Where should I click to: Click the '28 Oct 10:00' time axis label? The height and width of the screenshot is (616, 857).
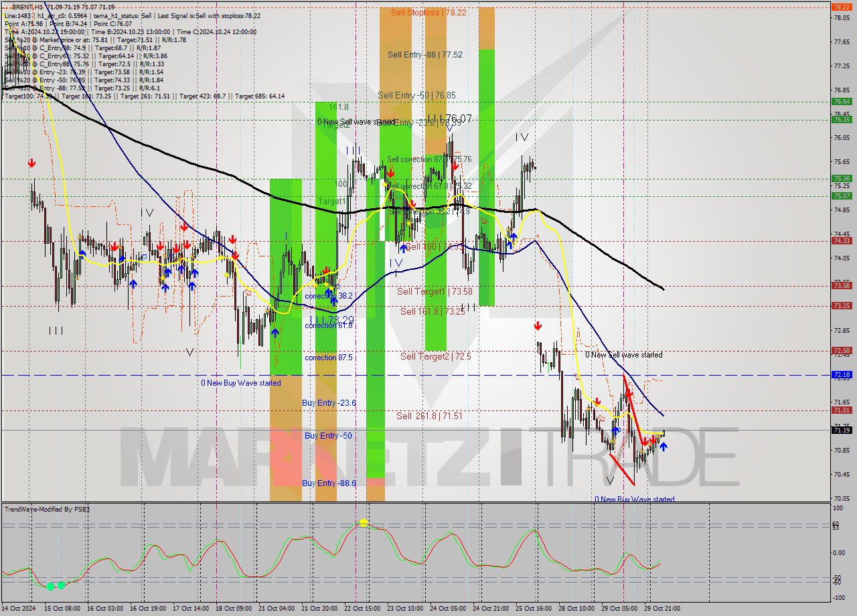click(x=576, y=609)
